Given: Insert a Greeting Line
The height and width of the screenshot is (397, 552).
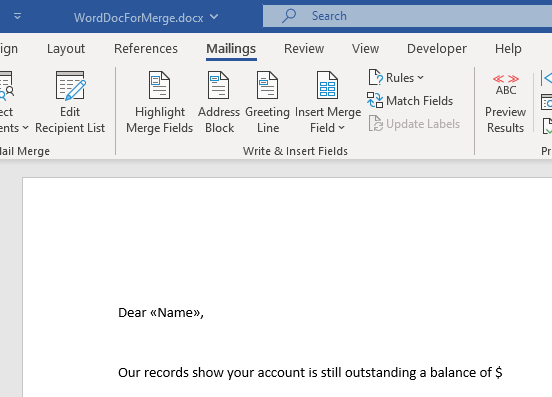Looking at the screenshot, I should click(268, 103).
